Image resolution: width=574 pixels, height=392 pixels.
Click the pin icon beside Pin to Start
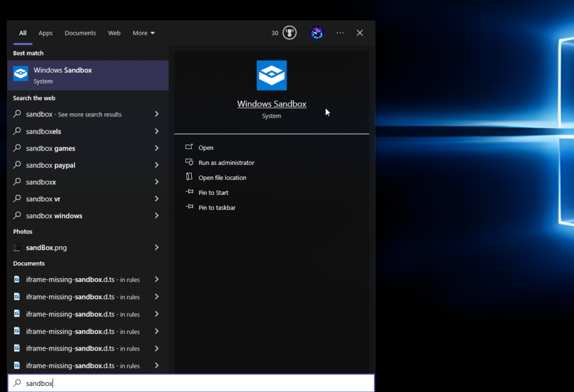[x=189, y=192]
